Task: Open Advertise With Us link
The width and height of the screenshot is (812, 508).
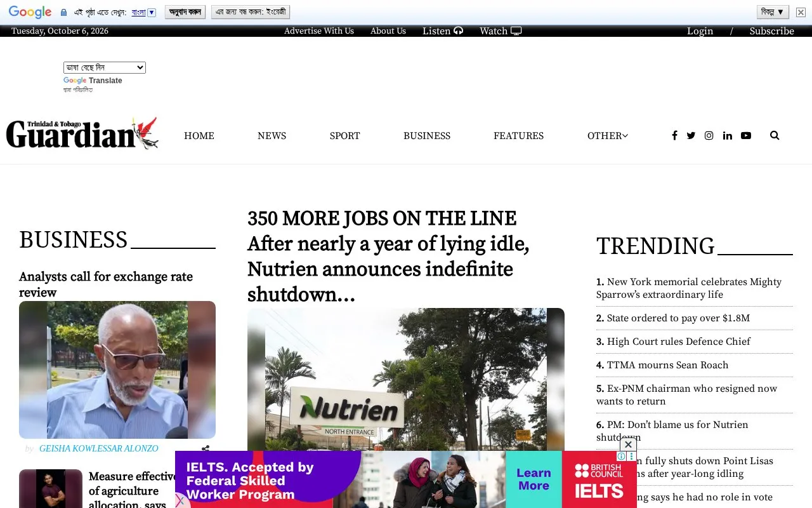Action: point(319,31)
